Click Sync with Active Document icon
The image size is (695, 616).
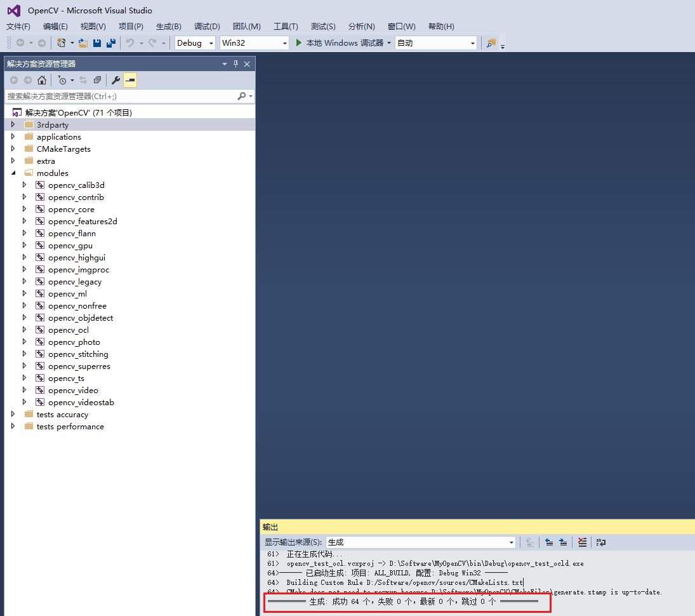[x=83, y=80]
